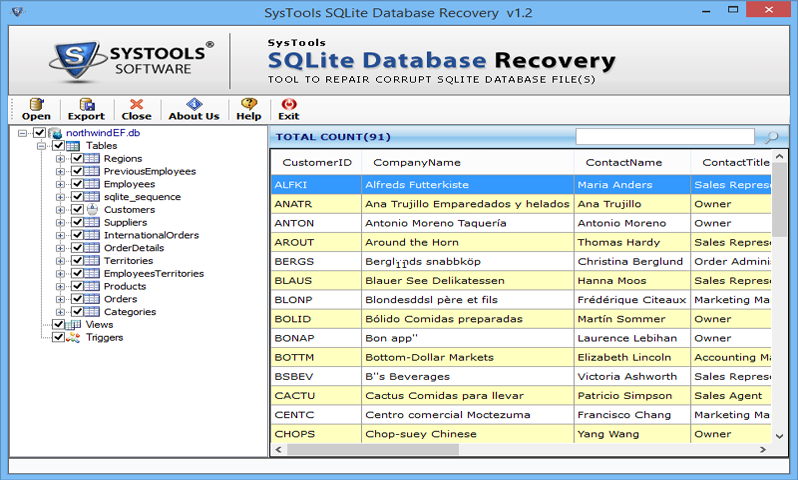This screenshot has height=480, width=798.
Task: Click the 'Christina Berglund' contact cell
Action: coord(632,262)
